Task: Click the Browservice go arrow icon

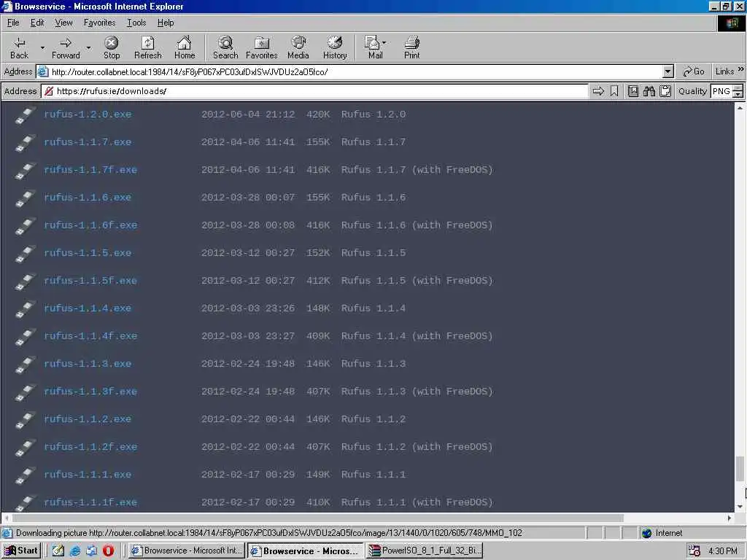Action: [x=598, y=91]
